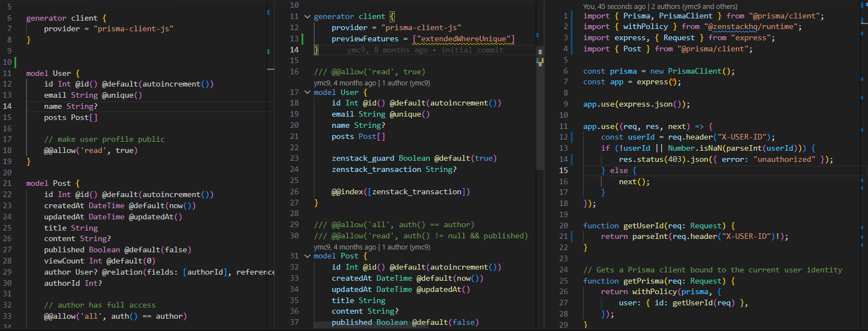Open the authorship code lens above model User
Screen dimensions: 868x331
click(x=372, y=83)
